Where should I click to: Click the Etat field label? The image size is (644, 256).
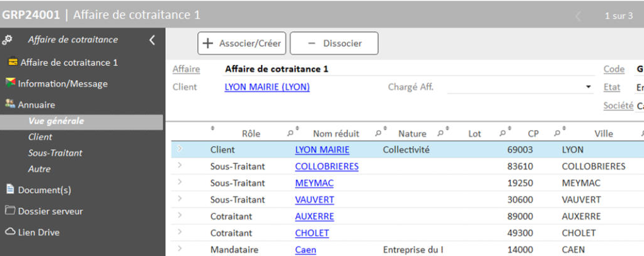(612, 87)
